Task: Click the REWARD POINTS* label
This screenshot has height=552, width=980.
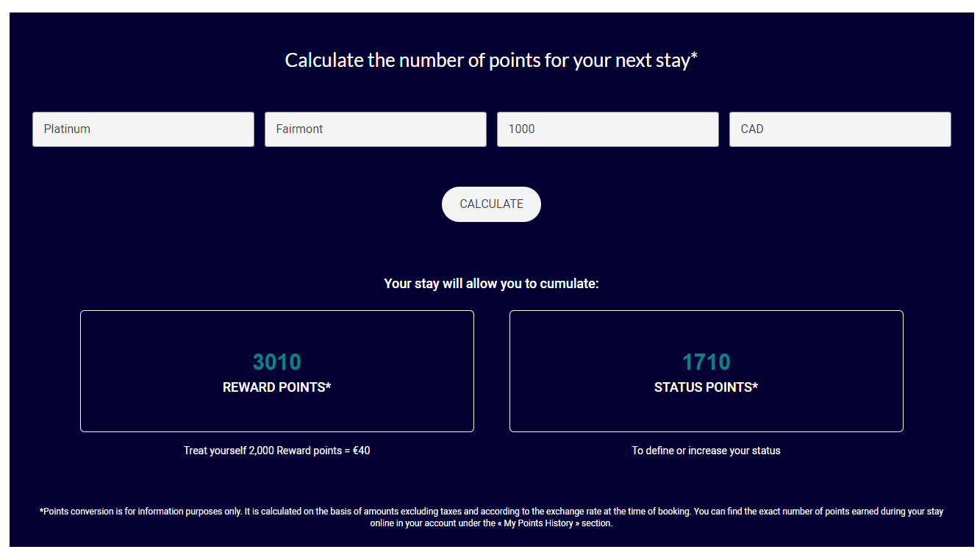Action: pyautogui.click(x=277, y=387)
